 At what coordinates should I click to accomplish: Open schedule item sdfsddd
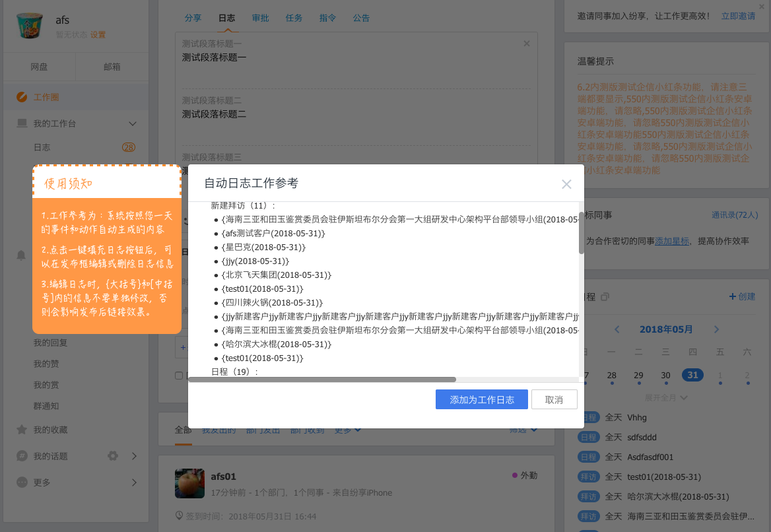pos(642,438)
